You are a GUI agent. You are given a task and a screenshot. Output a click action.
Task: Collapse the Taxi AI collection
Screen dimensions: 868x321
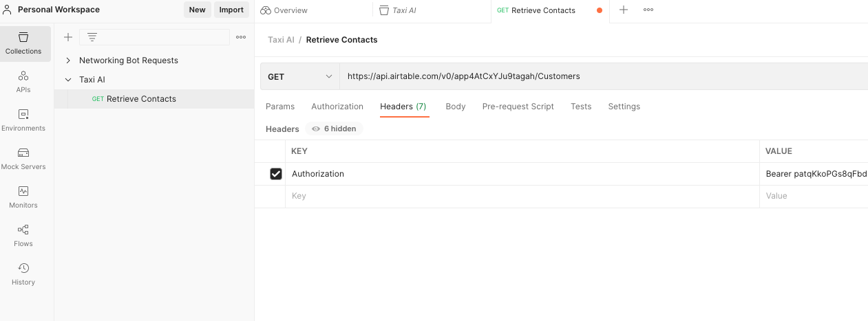68,80
